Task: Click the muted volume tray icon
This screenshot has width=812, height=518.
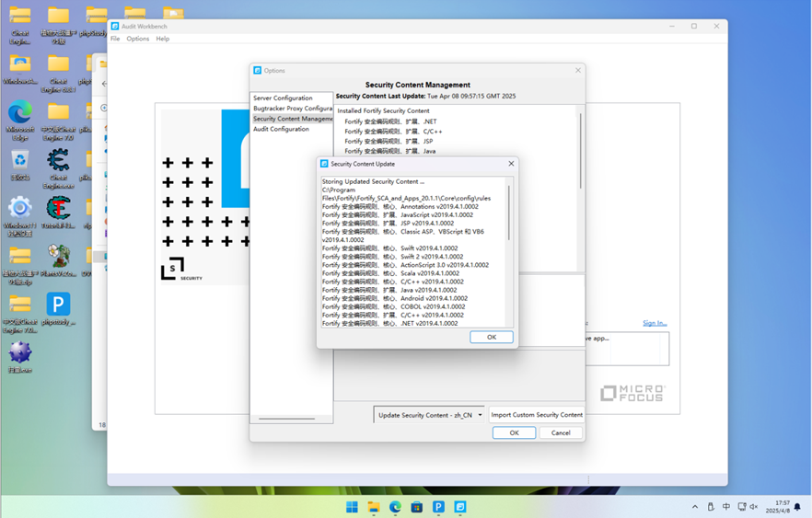Action: (x=753, y=507)
